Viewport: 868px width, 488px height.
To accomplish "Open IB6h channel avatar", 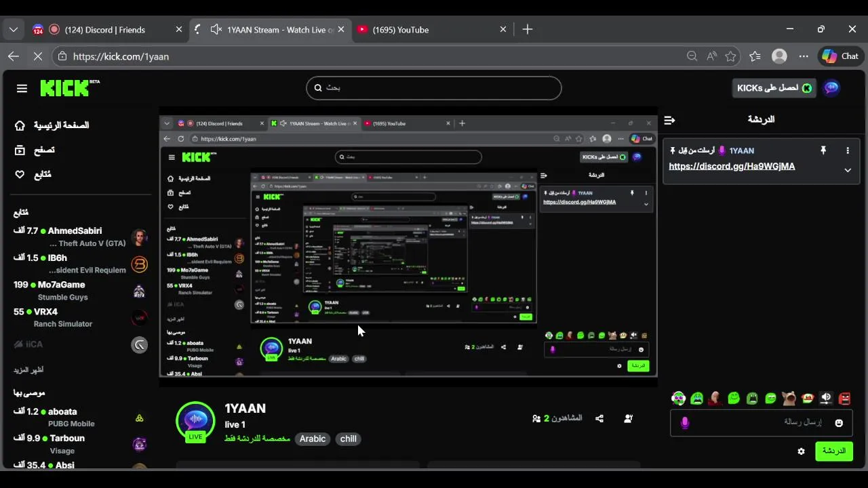I will pyautogui.click(x=139, y=264).
